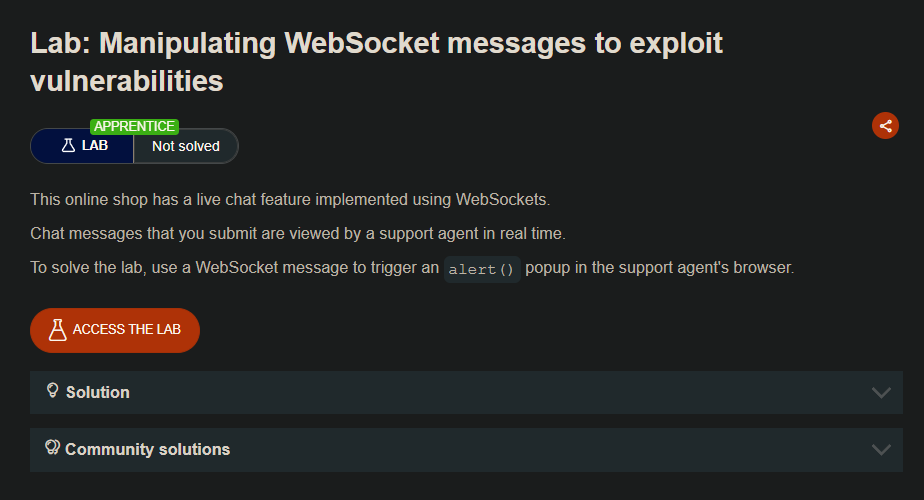Click the sentence about chat messages

coord(297,233)
